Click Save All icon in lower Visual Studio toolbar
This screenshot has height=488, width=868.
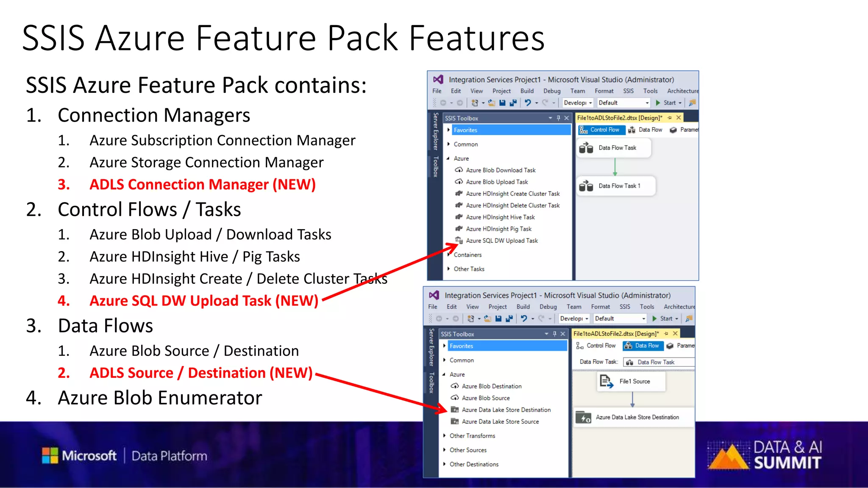(509, 319)
